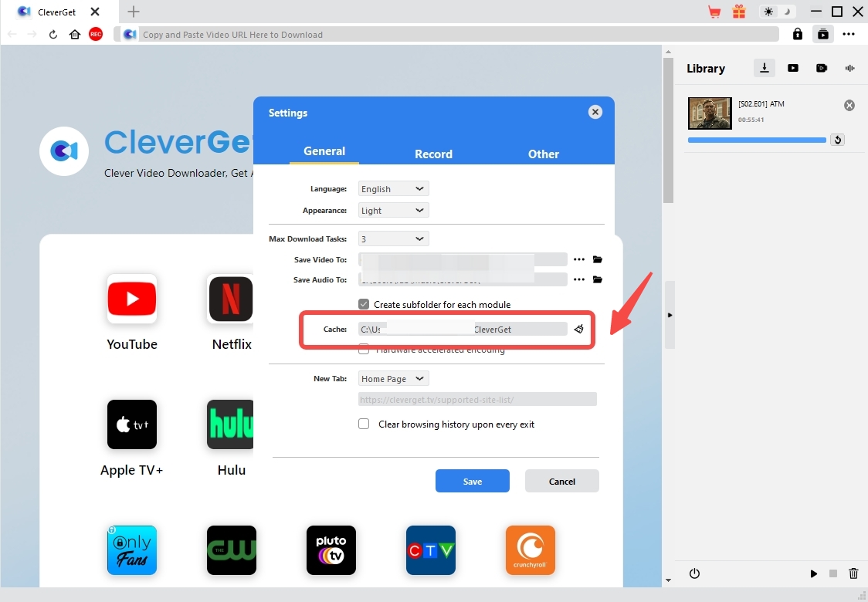Show downloaded videos in Library
868x602 pixels.
coord(793,68)
